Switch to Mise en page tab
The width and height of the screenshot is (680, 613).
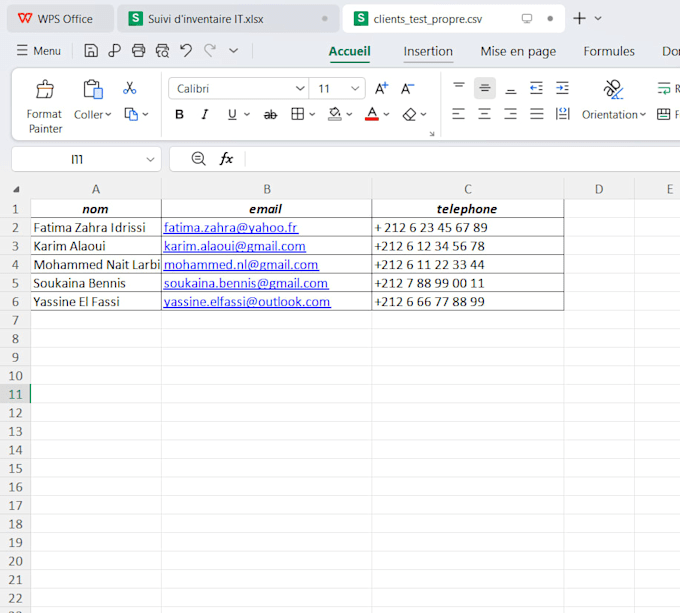click(518, 51)
